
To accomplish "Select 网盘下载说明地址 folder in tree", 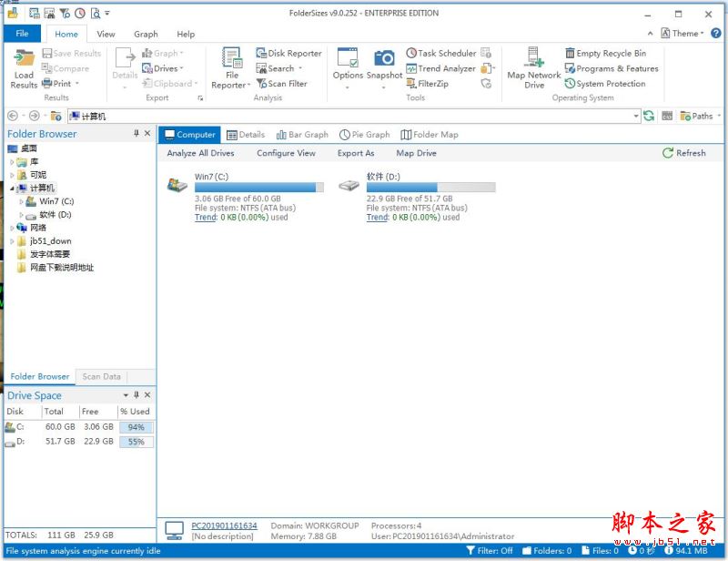I will pos(62,267).
